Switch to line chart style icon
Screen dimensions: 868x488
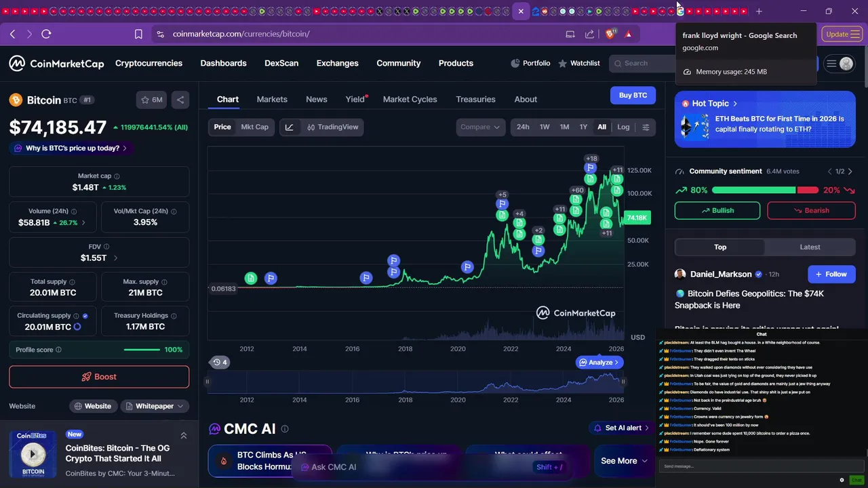pyautogui.click(x=289, y=127)
